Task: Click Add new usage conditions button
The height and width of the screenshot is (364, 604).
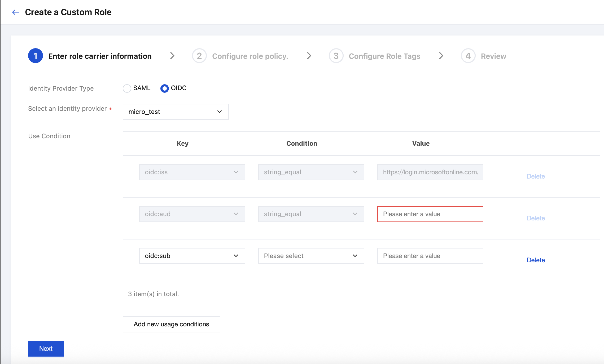Action: (x=171, y=324)
